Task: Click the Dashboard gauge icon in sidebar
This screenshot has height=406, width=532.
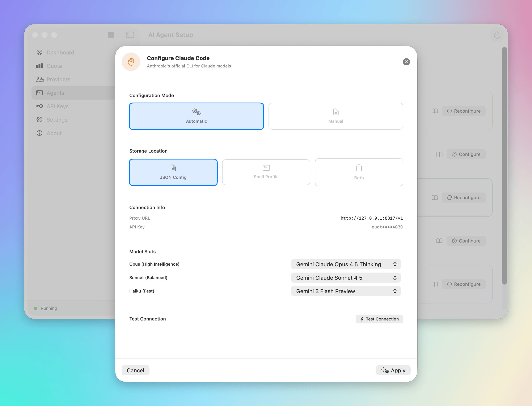Action: [39, 53]
